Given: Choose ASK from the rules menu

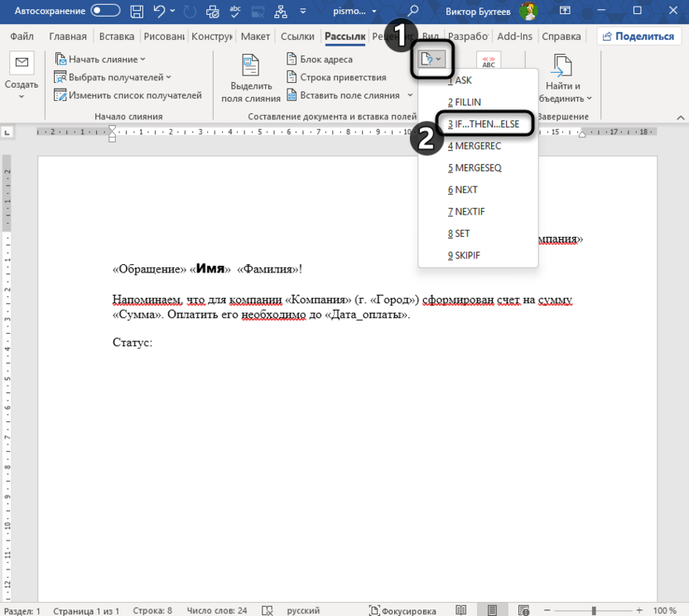Looking at the screenshot, I should click(x=478, y=80).
